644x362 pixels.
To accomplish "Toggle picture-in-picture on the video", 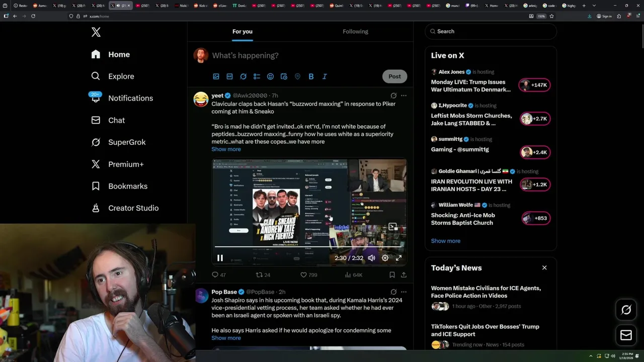I will click(393, 227).
